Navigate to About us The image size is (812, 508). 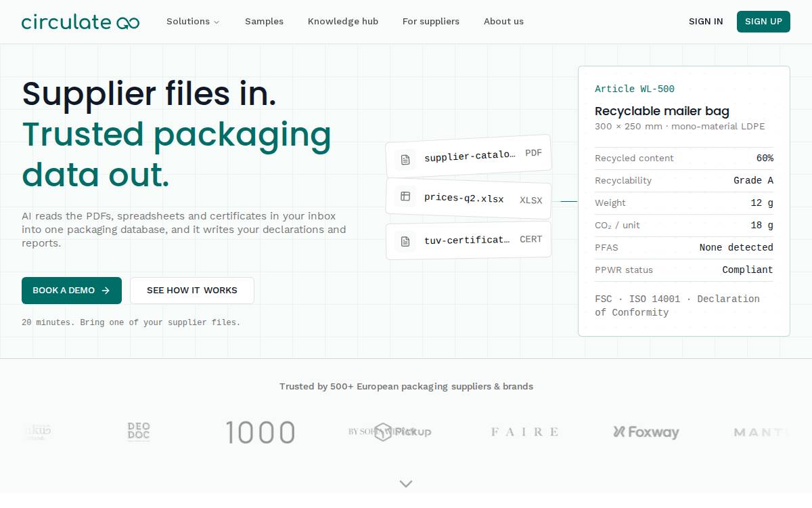tap(503, 22)
